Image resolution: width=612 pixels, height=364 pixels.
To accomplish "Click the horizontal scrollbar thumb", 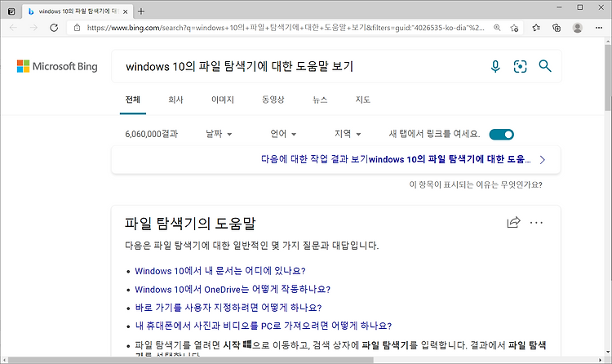I will 190,360.
